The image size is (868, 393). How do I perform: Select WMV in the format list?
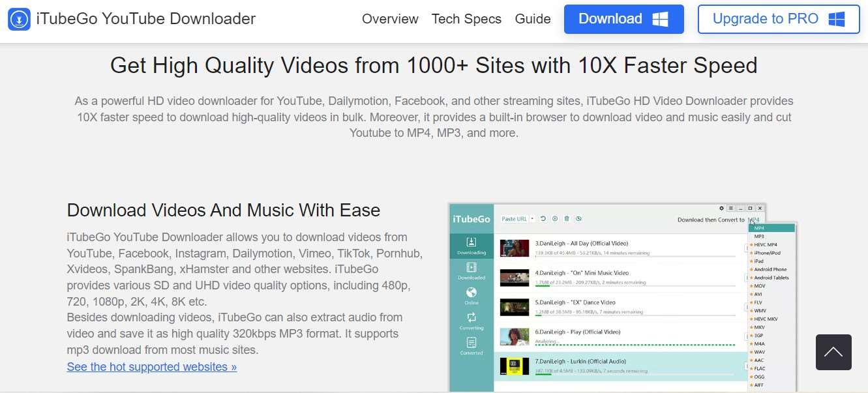(760, 311)
